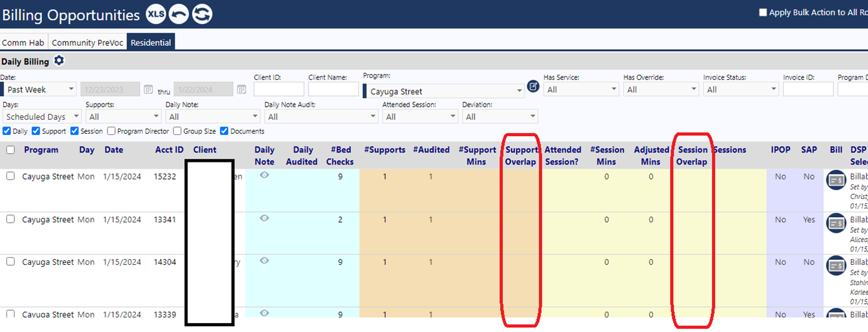
Task: Open the start date calendar picker
Action: tap(148, 89)
